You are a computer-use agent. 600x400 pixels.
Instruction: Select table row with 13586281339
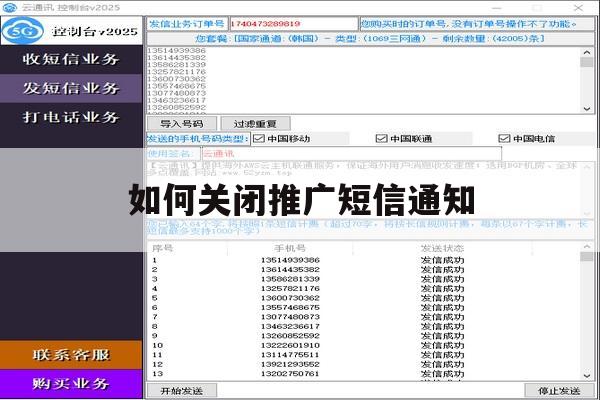point(364,279)
